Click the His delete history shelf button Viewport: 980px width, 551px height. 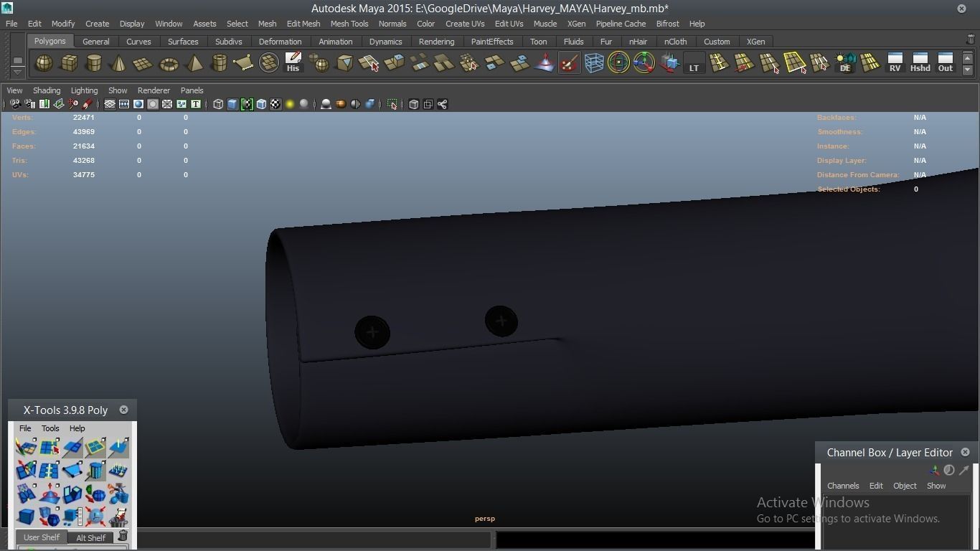coord(293,63)
